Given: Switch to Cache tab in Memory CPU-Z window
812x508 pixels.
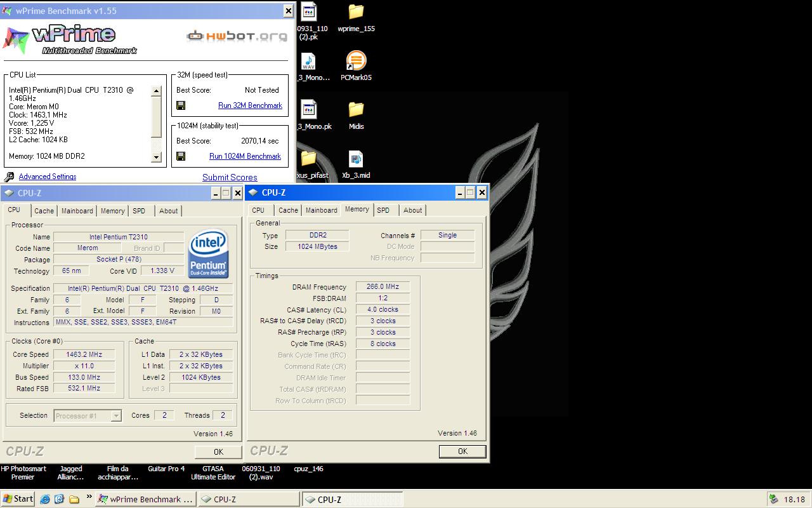Looking at the screenshot, I should (288, 210).
